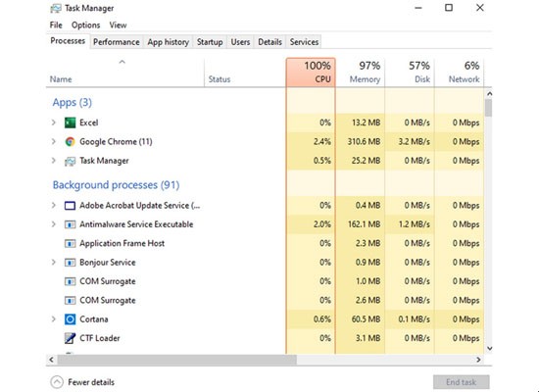Screen dimensions: 539x392
Task: Click the Fewer details circle arrow icon
Action: coord(57,382)
